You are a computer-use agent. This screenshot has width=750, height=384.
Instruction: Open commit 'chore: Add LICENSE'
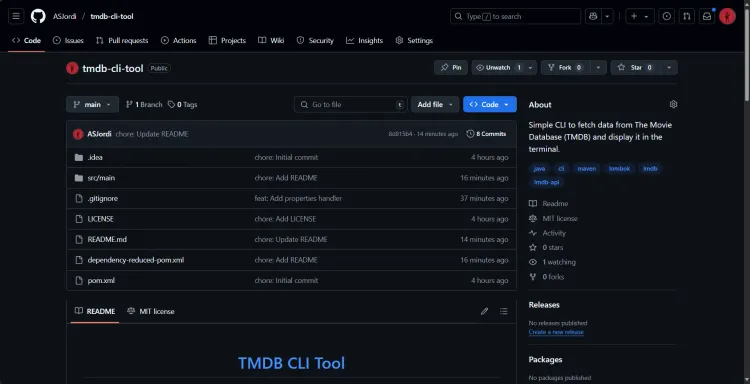point(285,219)
